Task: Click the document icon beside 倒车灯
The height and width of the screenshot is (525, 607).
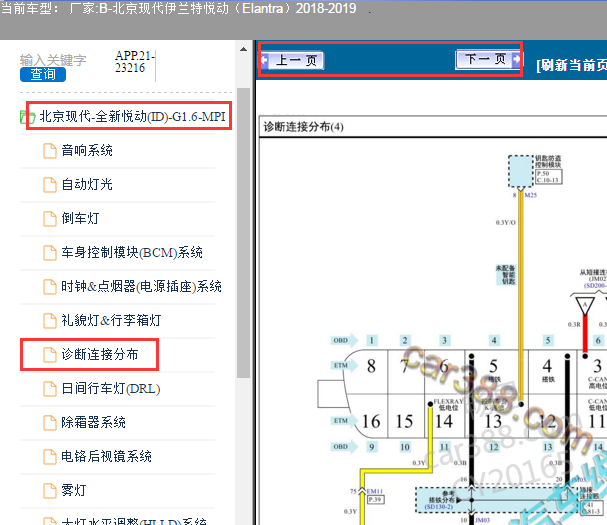Action: tap(50, 219)
